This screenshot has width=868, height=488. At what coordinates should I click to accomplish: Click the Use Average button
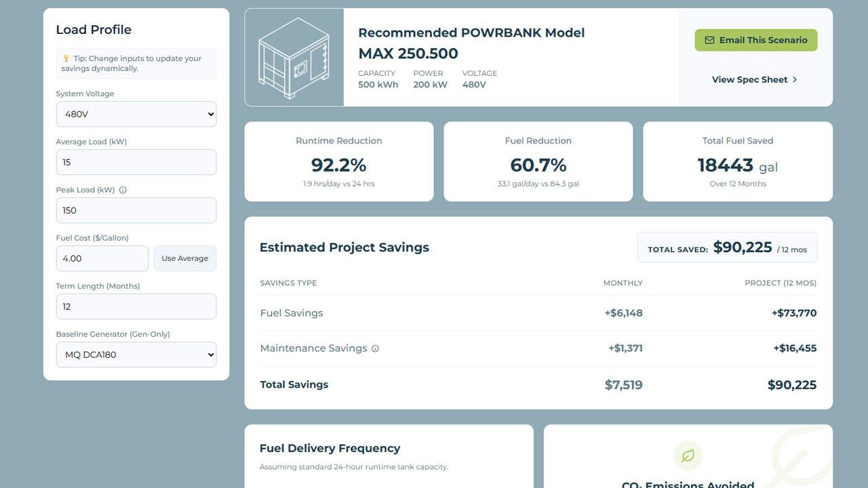[x=185, y=258]
